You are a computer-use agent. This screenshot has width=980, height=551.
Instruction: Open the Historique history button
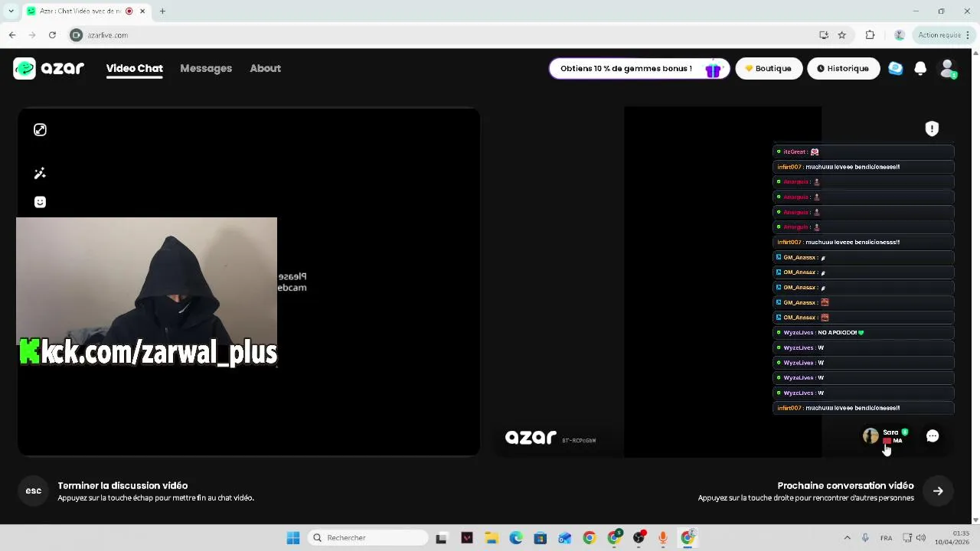[x=843, y=68]
